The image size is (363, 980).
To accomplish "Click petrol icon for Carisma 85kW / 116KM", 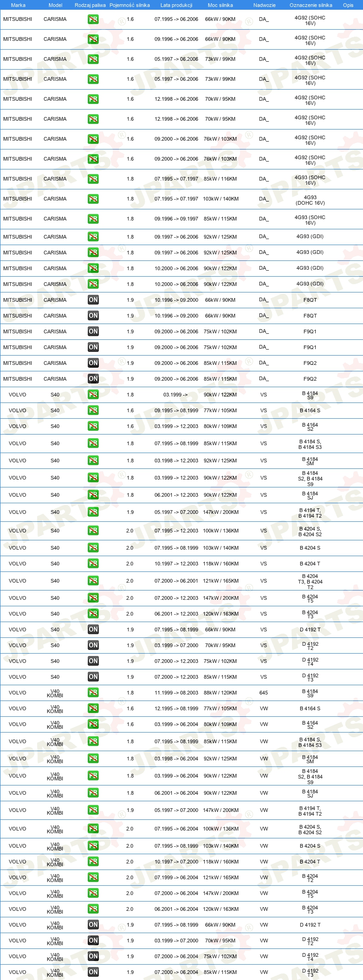I will (93, 179).
